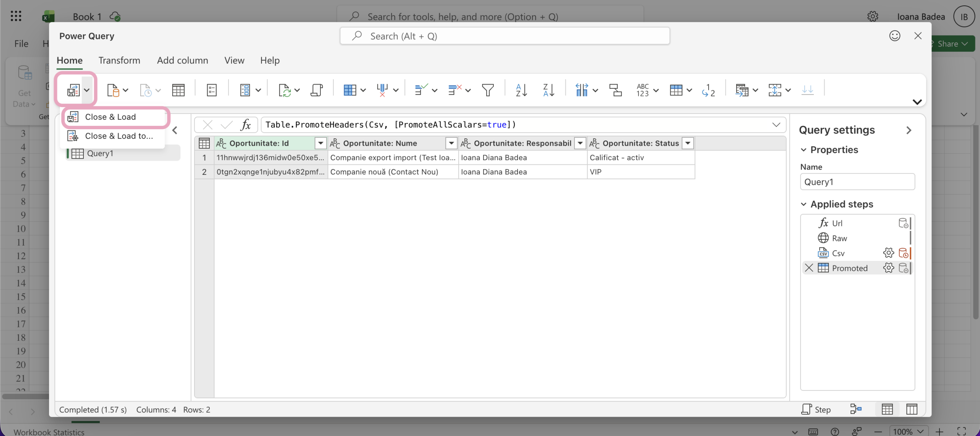
Task: Click the filter funnel icon in toolbar
Action: point(488,90)
